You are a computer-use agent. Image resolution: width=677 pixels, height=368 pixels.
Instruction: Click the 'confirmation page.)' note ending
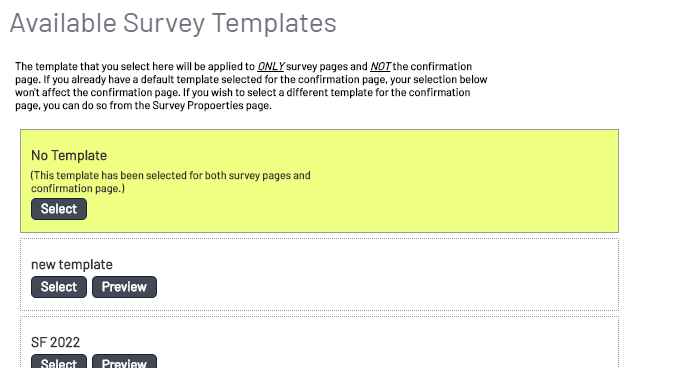click(x=78, y=189)
